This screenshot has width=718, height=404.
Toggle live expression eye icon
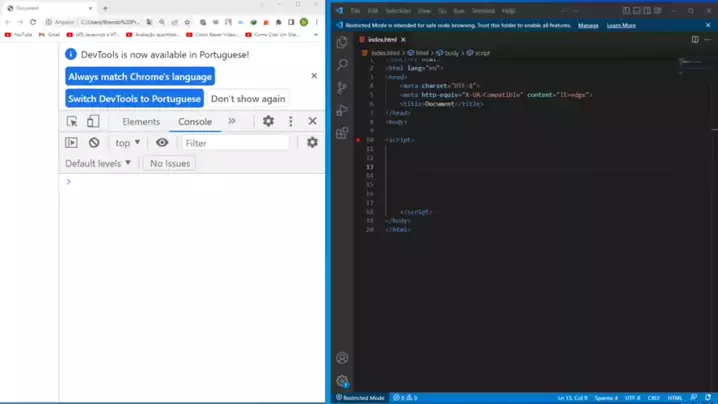(x=162, y=143)
